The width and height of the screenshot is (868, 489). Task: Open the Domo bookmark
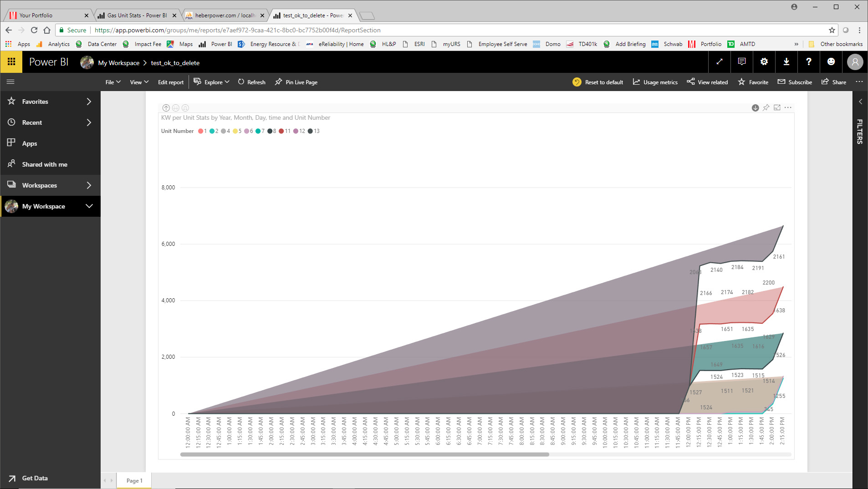click(x=546, y=44)
